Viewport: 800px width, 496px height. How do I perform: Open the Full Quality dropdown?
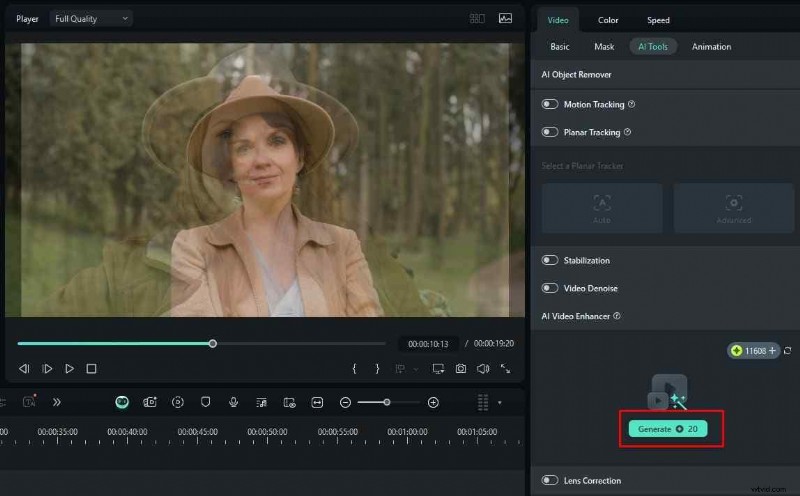pos(92,18)
